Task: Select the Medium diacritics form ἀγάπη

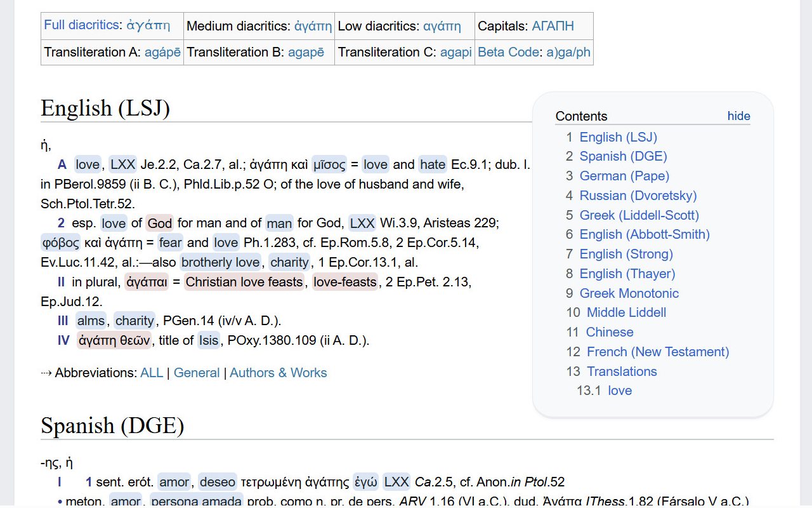Action: click(313, 26)
